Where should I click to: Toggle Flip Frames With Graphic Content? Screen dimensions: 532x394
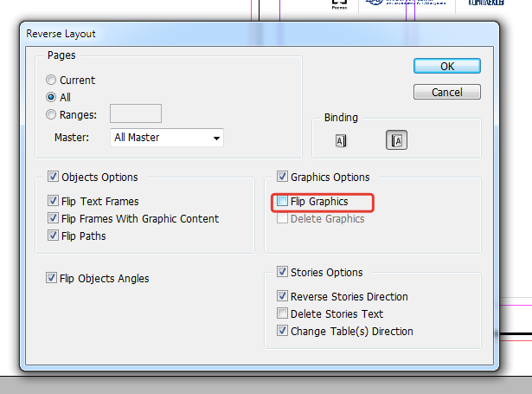coord(53,218)
